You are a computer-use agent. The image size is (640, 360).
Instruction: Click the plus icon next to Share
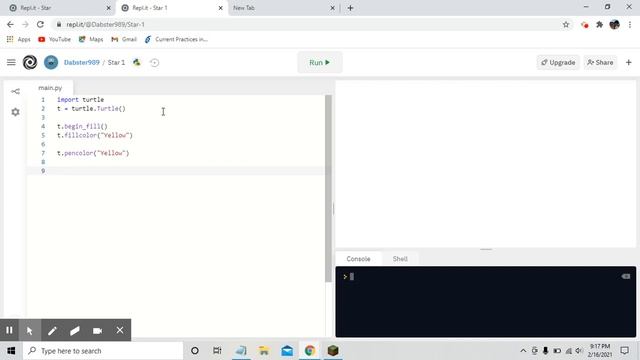point(629,62)
